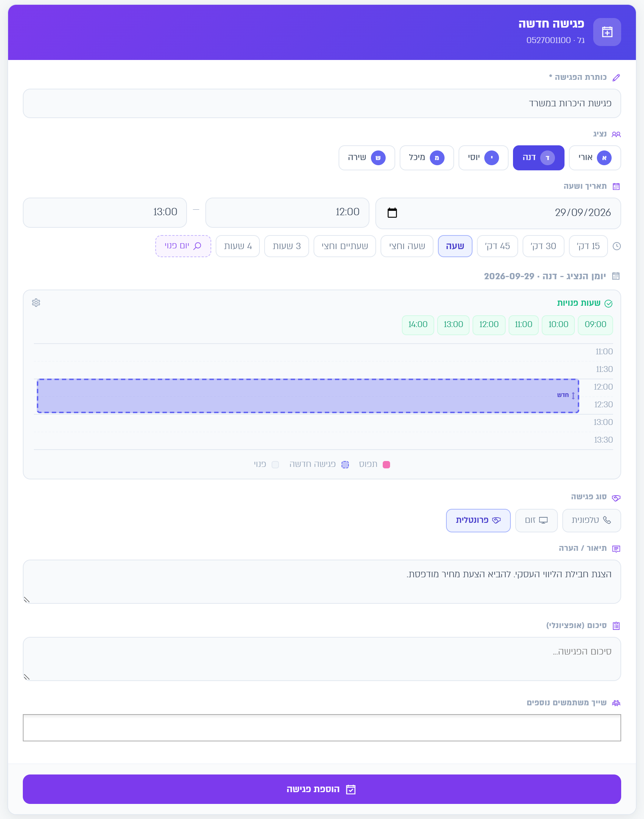Select agent מיכל
The width and height of the screenshot is (644, 819).
tap(427, 158)
